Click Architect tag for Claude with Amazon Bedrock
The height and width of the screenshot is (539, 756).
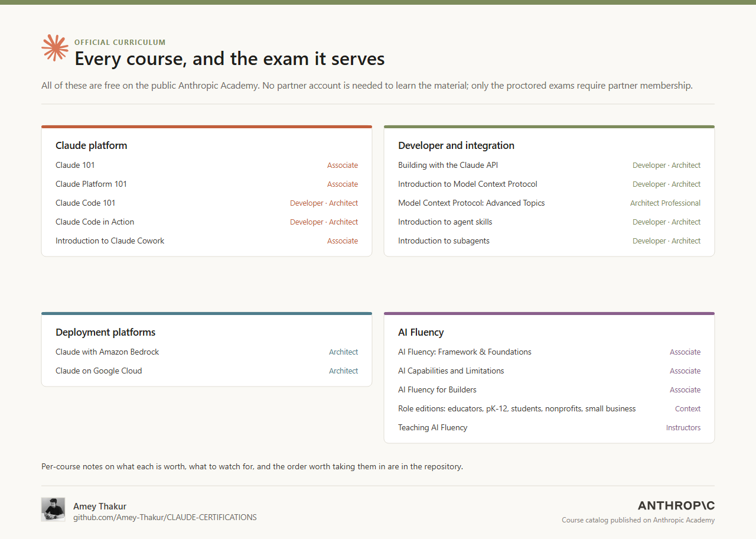344,352
